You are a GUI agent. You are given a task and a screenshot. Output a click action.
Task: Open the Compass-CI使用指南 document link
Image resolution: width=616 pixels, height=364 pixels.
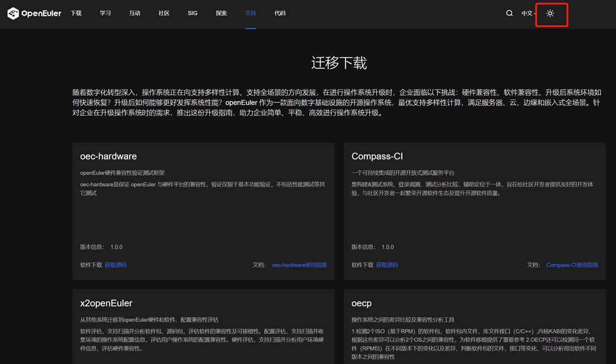click(571, 265)
